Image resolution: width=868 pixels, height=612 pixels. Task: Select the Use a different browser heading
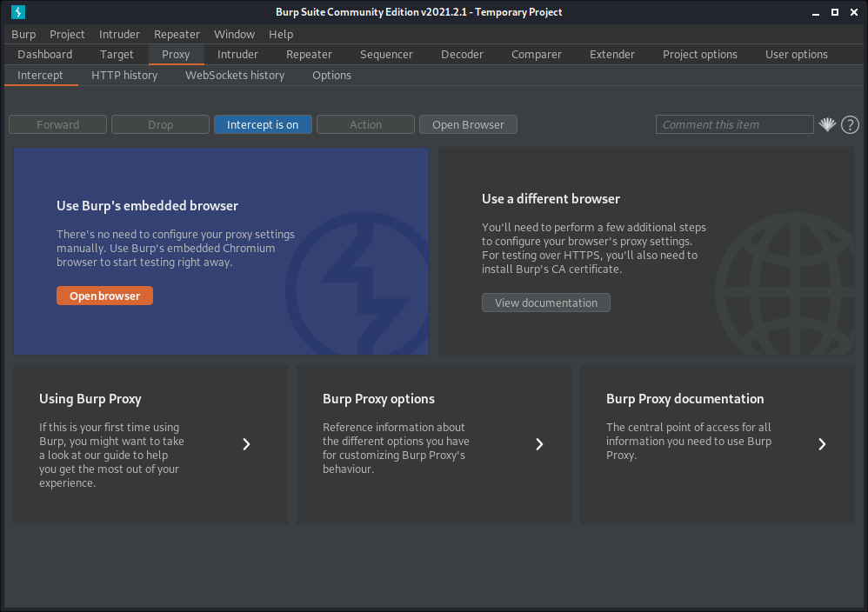click(551, 199)
